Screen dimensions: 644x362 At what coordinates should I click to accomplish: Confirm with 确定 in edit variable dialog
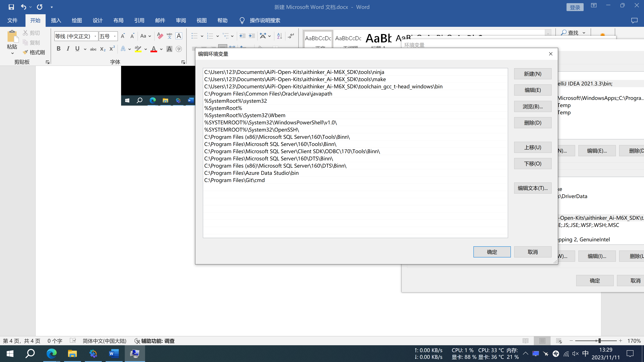coord(492,252)
